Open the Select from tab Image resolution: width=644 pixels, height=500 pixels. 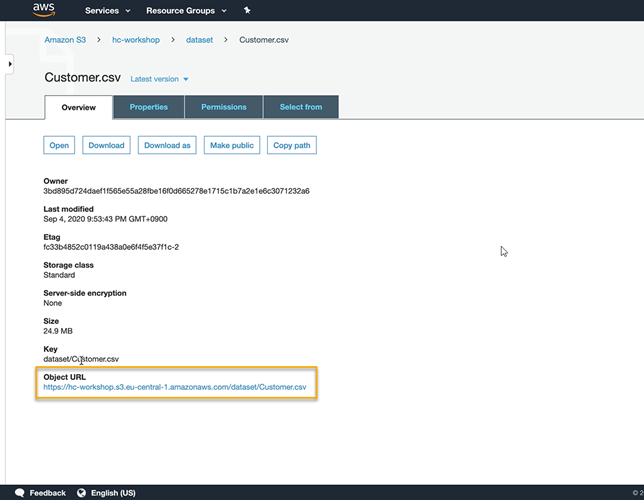click(x=301, y=107)
